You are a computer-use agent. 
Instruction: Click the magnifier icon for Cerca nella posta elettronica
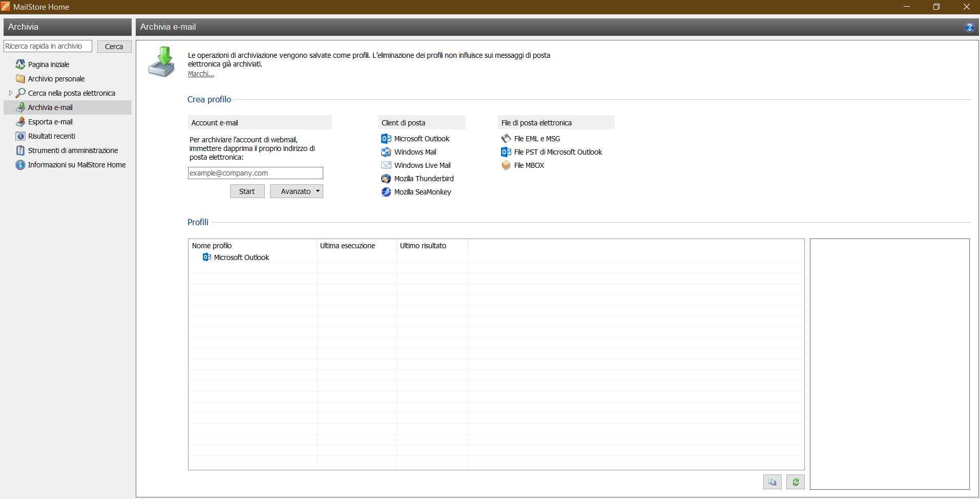(x=20, y=93)
